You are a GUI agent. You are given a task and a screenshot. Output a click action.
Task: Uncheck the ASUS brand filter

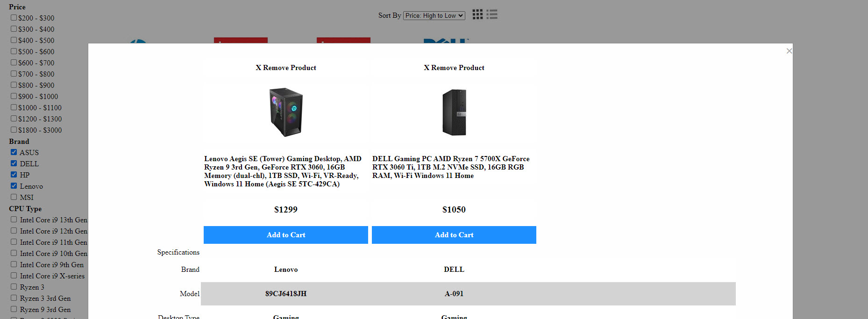[14, 152]
